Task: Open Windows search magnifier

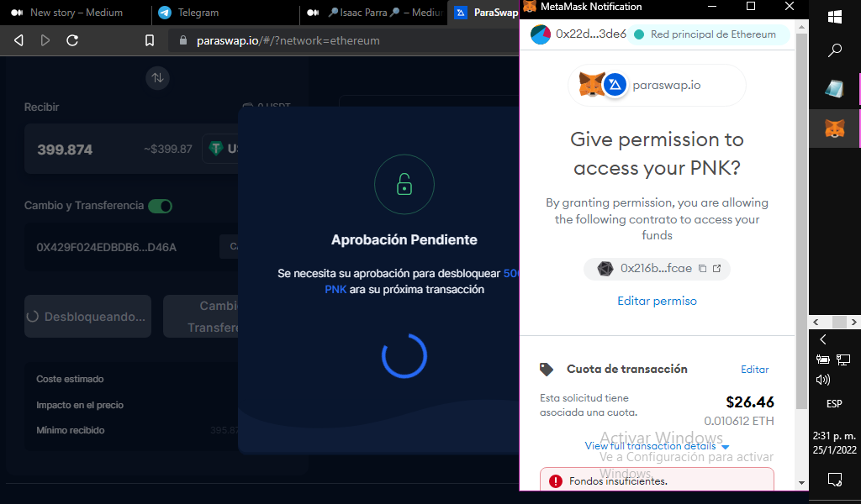Action: tap(835, 50)
